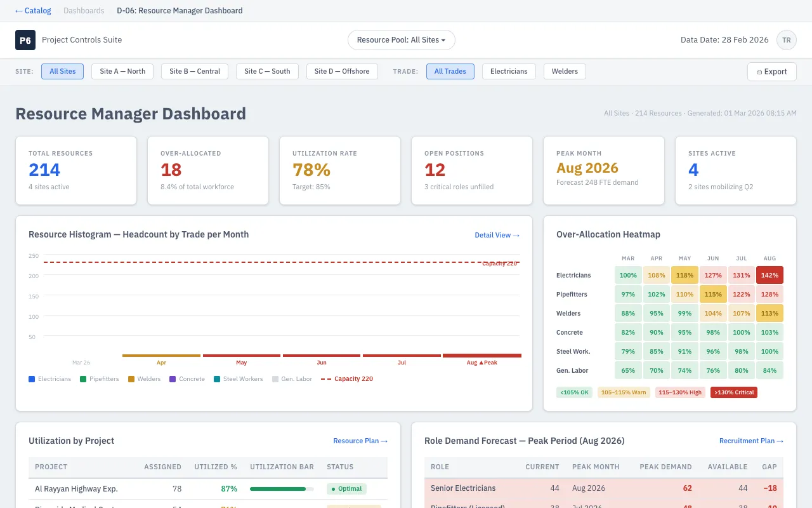Select the Site A — North filter

tap(122, 71)
